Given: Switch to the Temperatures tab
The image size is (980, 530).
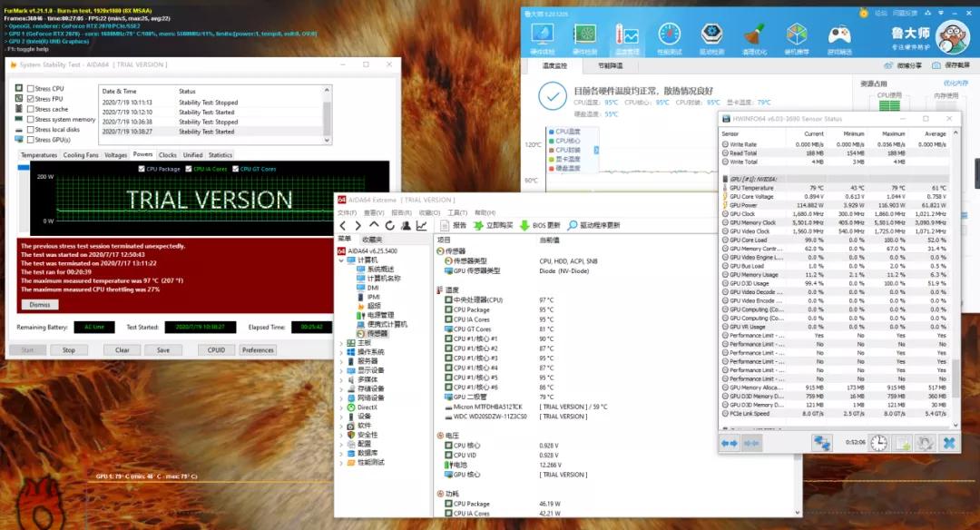Looking at the screenshot, I should pyautogui.click(x=39, y=155).
